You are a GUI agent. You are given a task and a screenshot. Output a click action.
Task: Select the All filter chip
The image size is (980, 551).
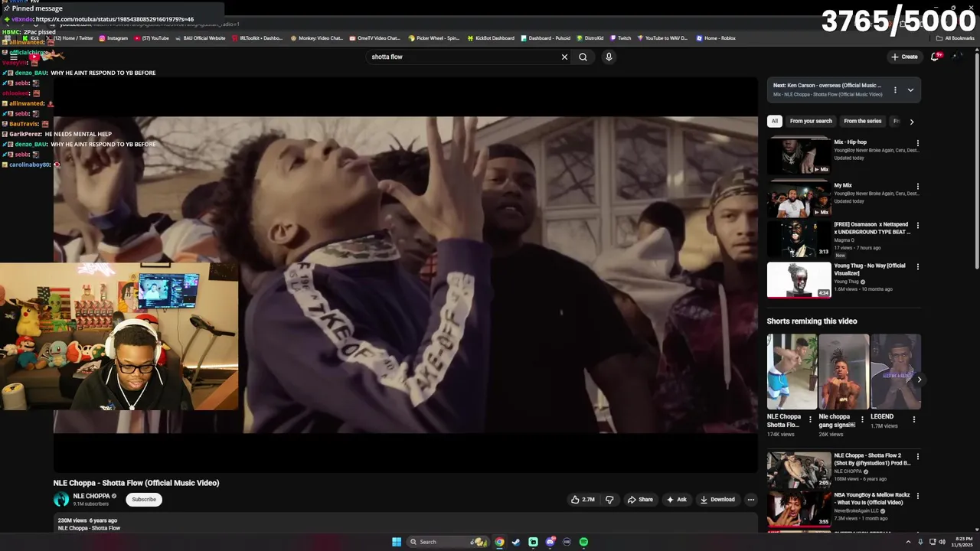775,121
